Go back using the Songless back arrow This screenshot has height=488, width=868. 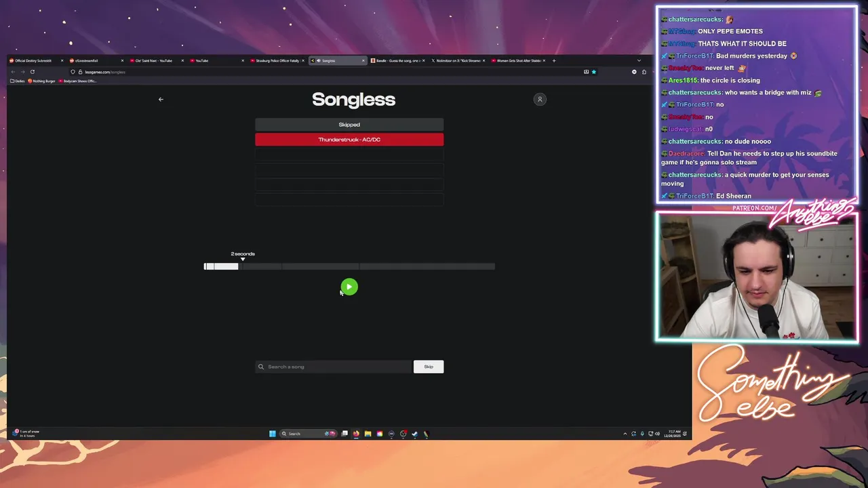click(161, 99)
